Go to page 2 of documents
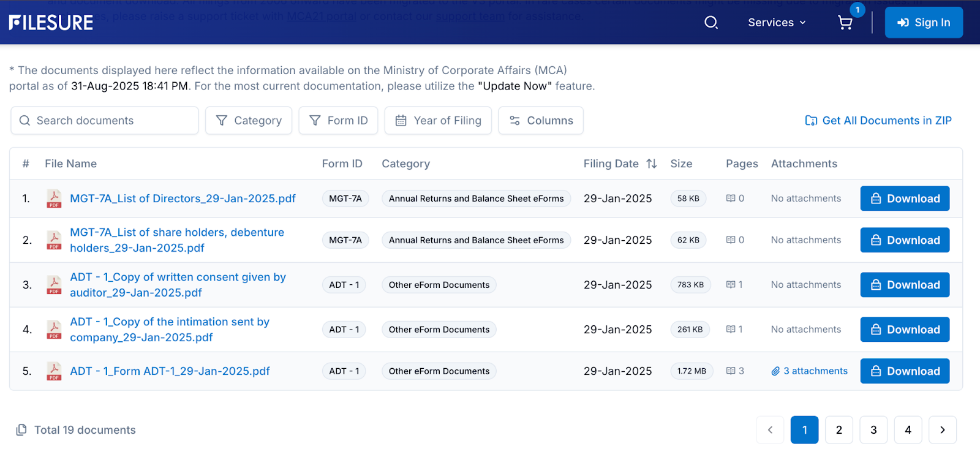980x465 pixels. 839,430
